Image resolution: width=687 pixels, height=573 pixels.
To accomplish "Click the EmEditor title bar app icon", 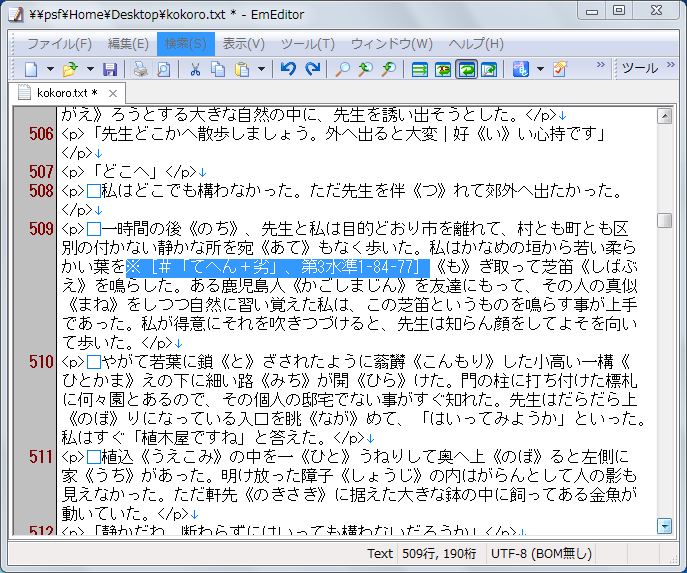I will point(17,14).
